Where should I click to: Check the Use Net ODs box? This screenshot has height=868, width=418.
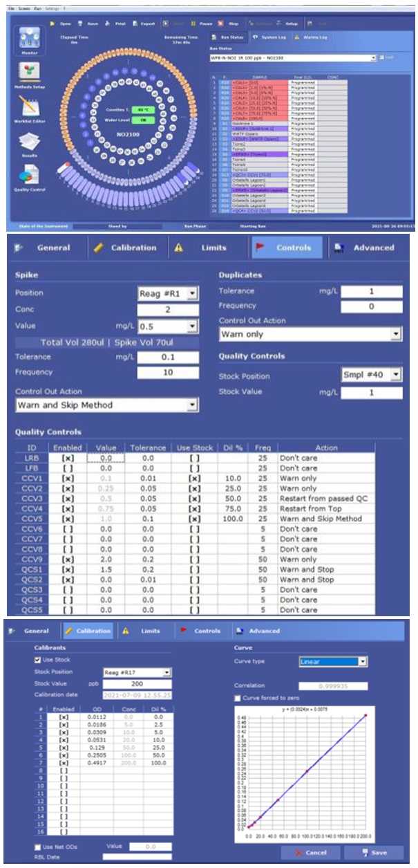coord(38,846)
